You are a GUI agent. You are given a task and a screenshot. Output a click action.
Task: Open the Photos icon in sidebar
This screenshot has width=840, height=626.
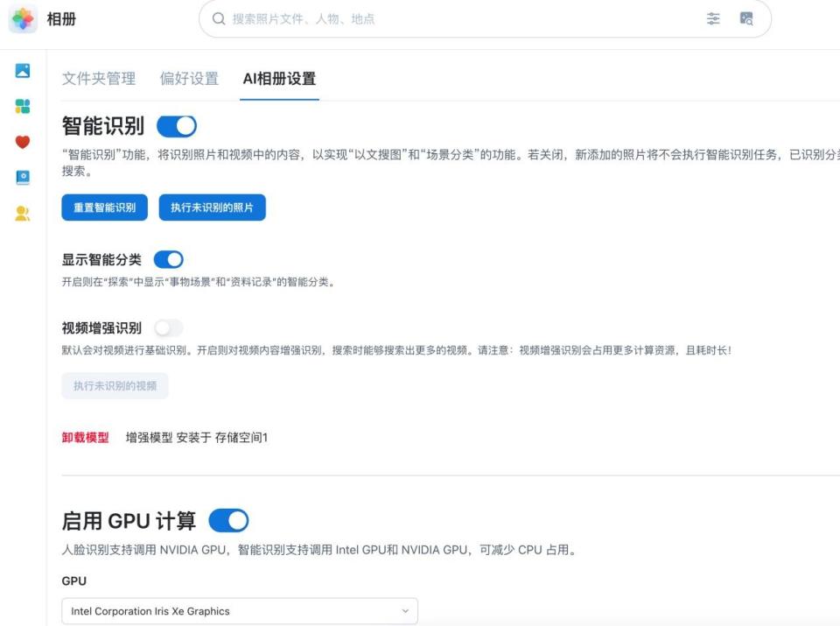[x=22, y=71]
